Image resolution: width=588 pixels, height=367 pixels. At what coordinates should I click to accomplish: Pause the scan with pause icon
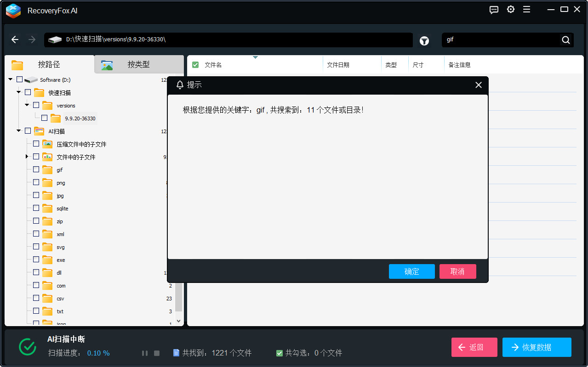[145, 353]
